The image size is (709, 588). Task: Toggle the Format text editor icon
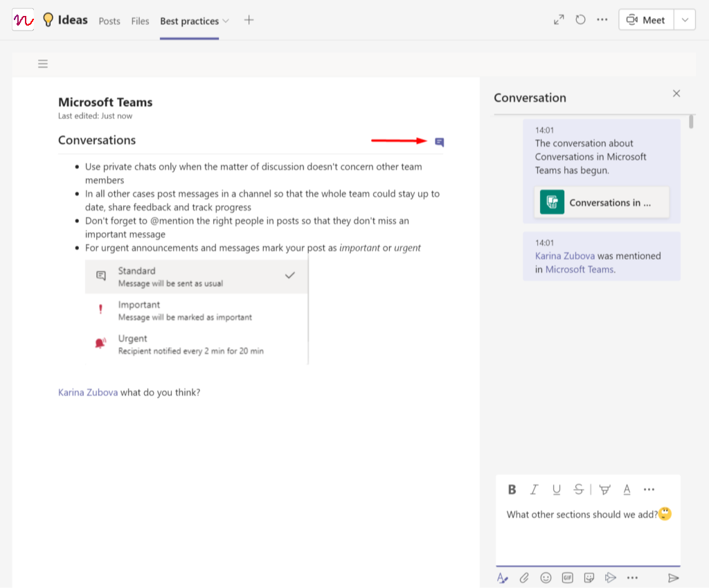point(503,578)
